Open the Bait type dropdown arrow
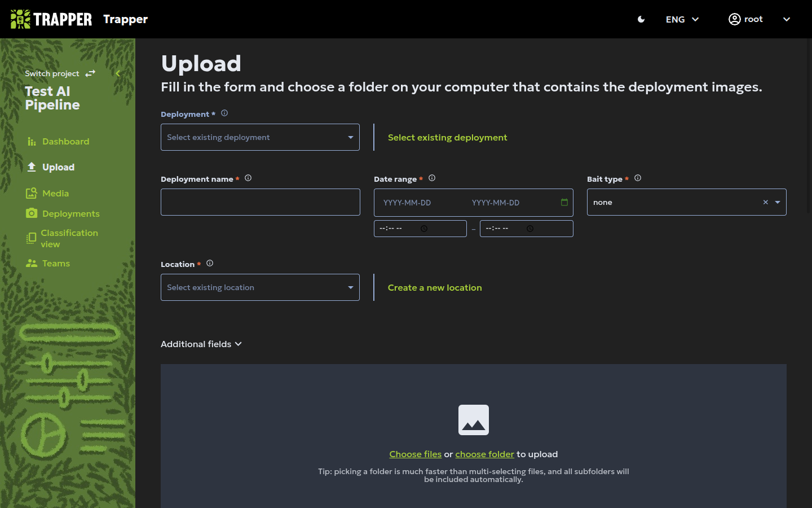 (x=778, y=202)
